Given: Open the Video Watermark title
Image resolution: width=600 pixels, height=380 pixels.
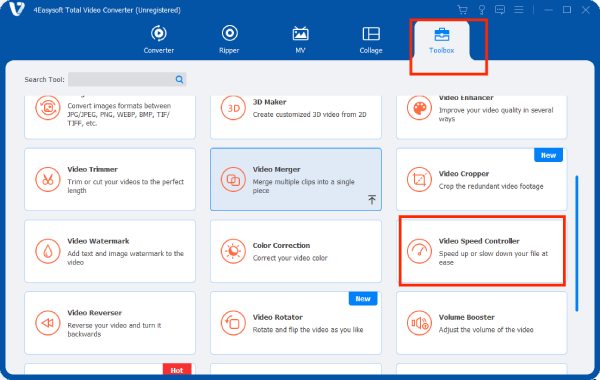Looking at the screenshot, I should pos(98,241).
